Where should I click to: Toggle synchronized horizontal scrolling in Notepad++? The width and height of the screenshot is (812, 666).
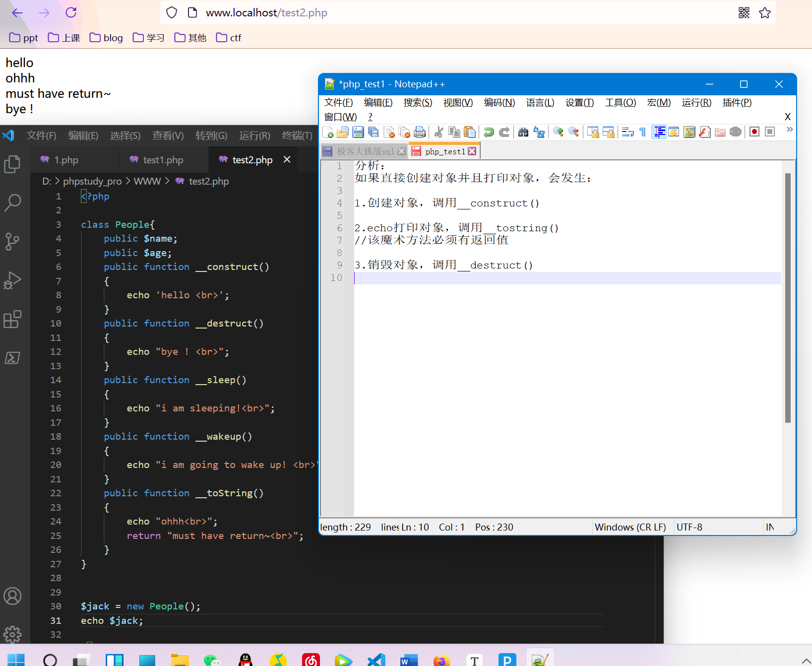[608, 132]
